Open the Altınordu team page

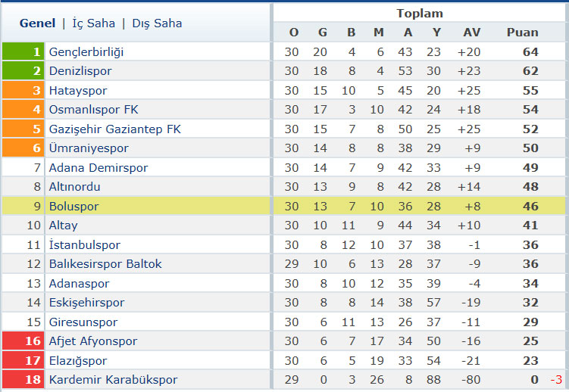click(x=74, y=187)
